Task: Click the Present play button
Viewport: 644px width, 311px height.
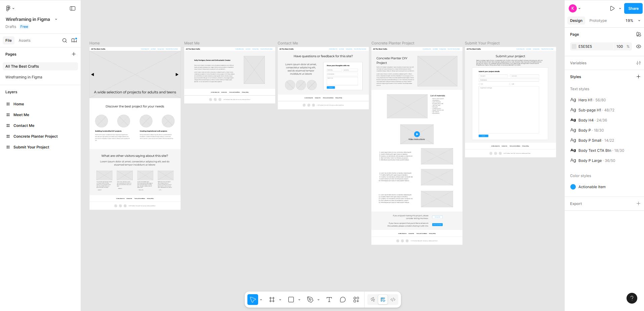Action: 612,8
